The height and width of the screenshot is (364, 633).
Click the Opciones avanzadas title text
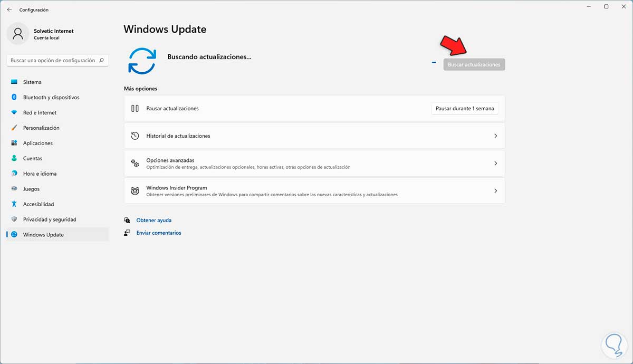tap(170, 160)
